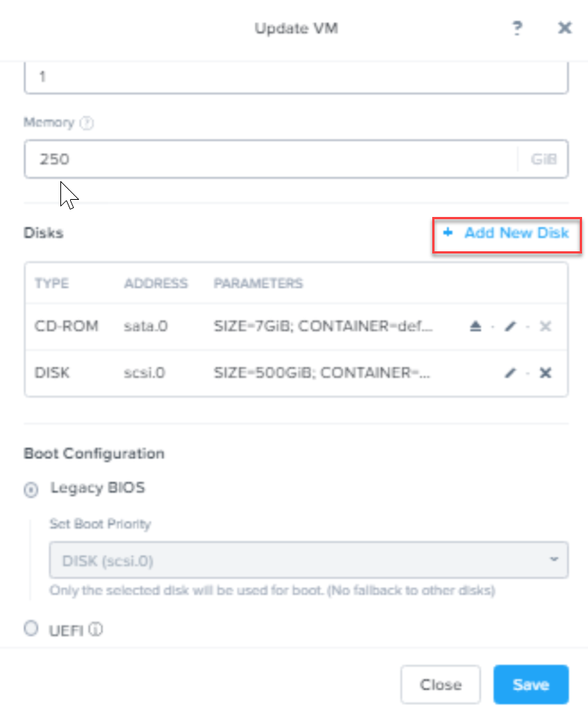588x718 pixels.
Task: Select the Legacy BIOS radio button
Action: pyautogui.click(x=31, y=490)
